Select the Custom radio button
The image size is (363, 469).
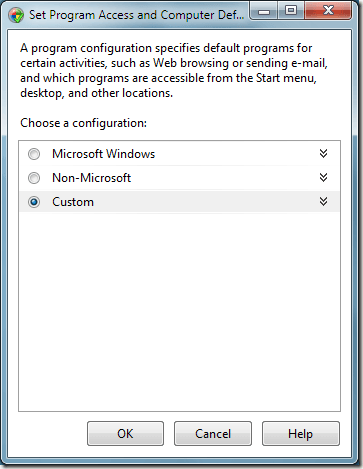coord(34,202)
